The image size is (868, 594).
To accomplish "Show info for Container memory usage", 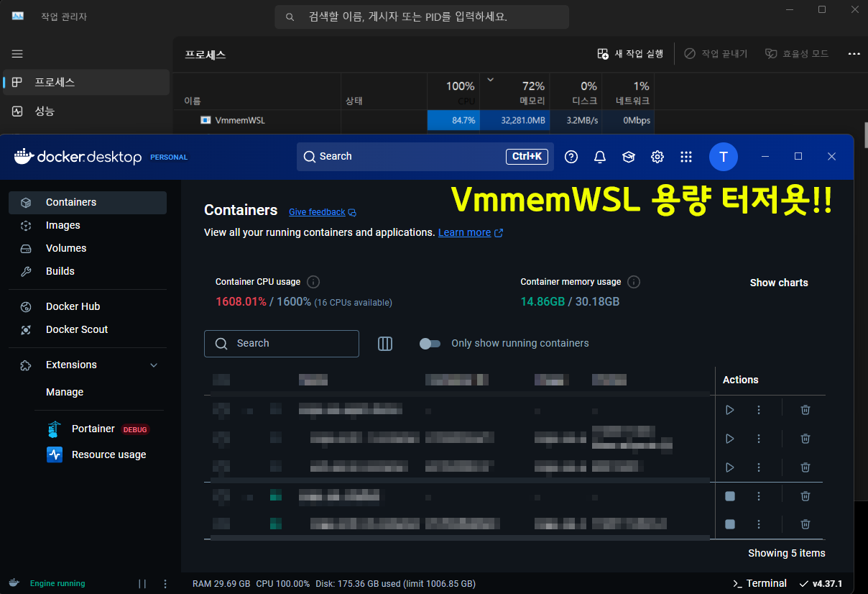I will coord(634,282).
